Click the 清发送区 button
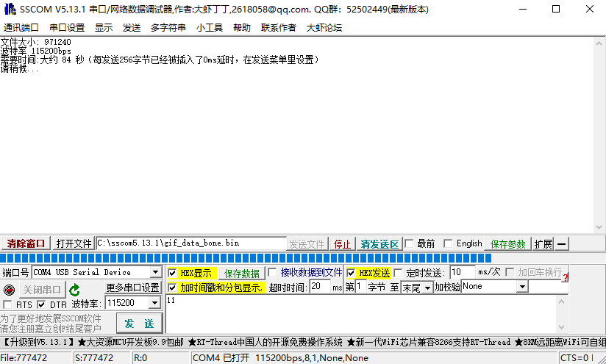 point(379,244)
